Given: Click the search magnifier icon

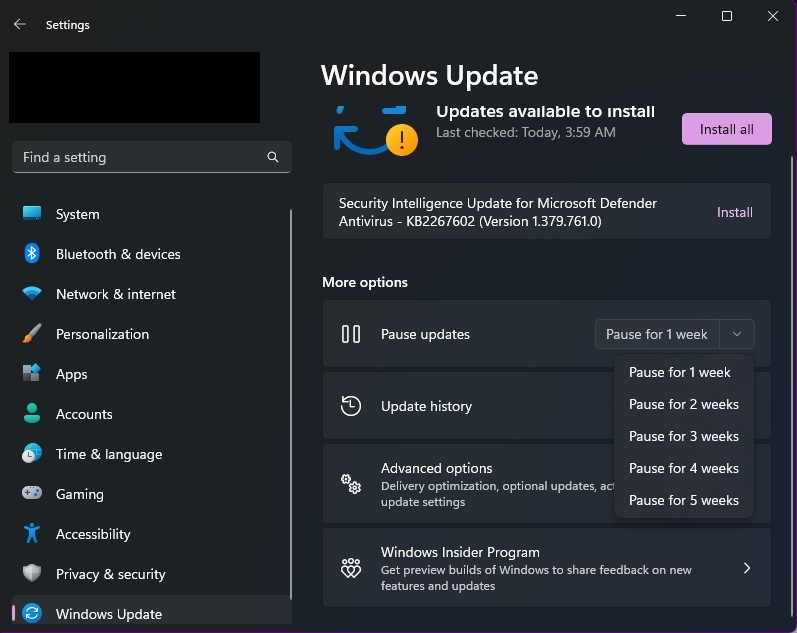Looking at the screenshot, I should [273, 157].
